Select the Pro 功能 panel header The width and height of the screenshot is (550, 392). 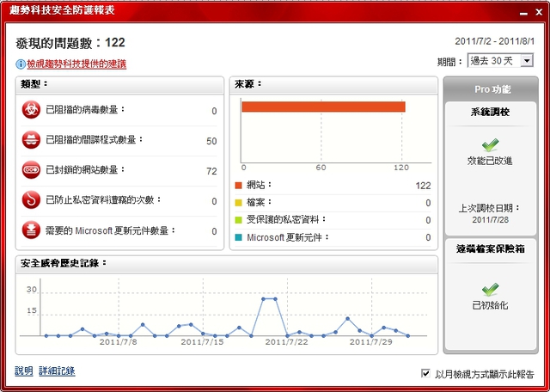point(491,89)
